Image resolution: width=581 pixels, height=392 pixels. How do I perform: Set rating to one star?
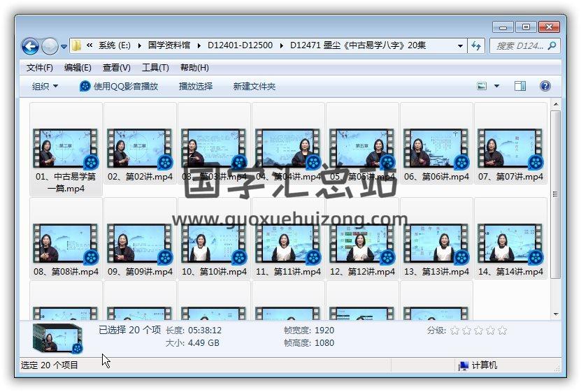click(454, 331)
